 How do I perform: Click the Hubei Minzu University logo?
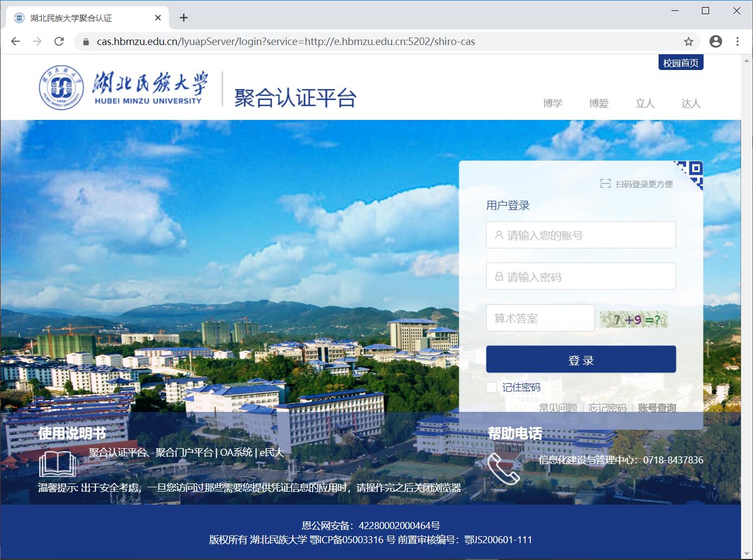coord(124,88)
